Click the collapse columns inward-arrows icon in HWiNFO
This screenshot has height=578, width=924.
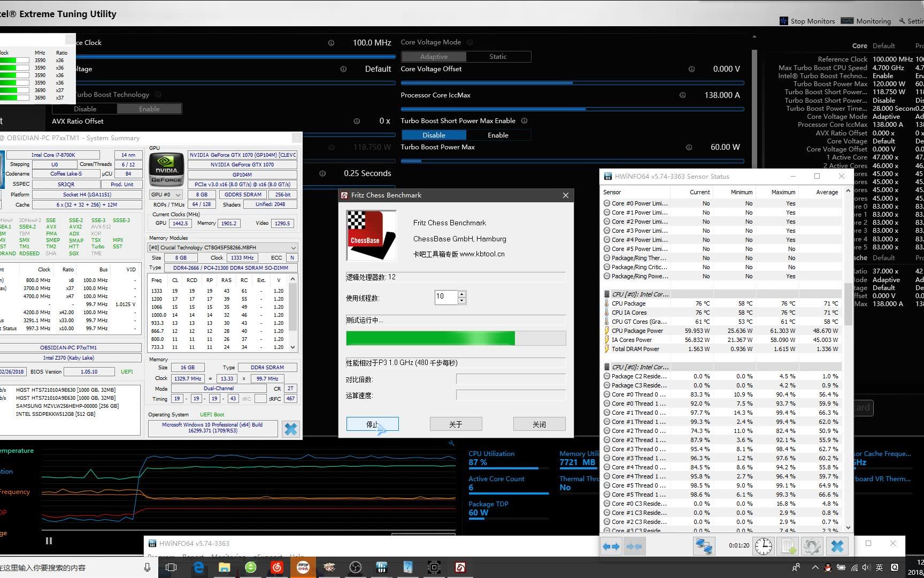tap(634, 546)
